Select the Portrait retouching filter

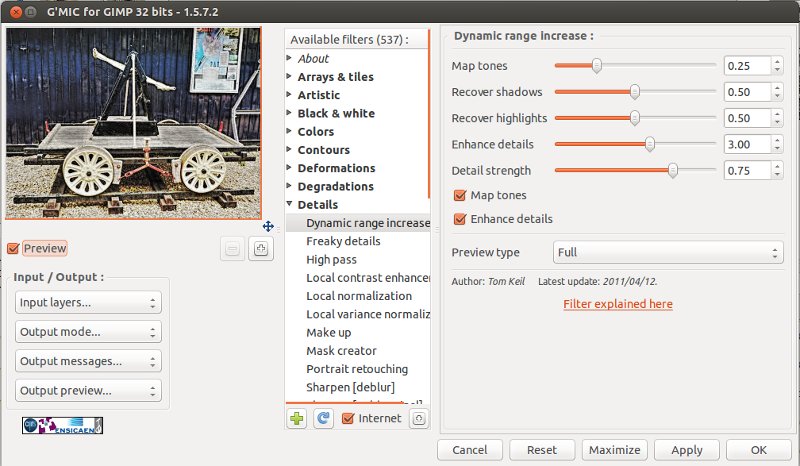pyautogui.click(x=358, y=369)
